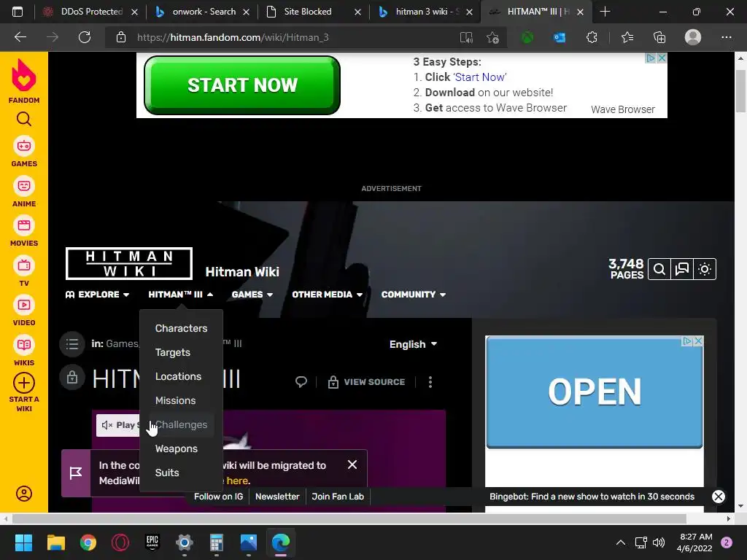
Task: Open the Collections icon in Edge toolbar
Action: point(659,37)
